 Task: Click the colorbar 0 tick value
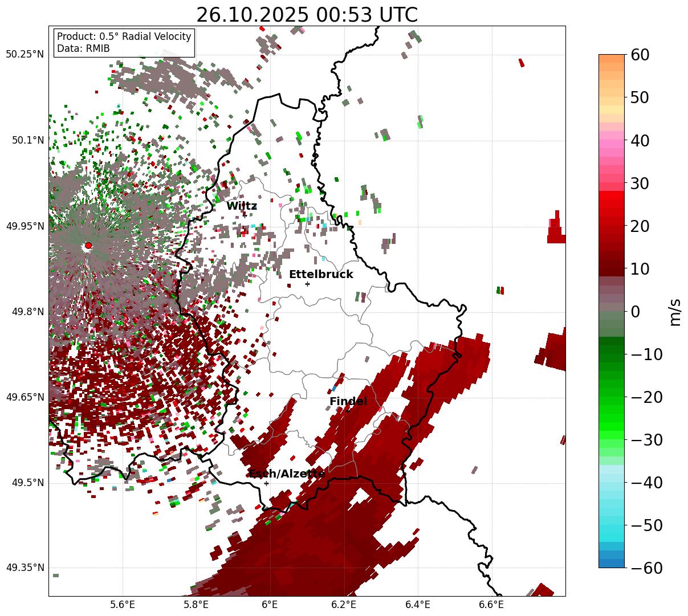(635, 312)
